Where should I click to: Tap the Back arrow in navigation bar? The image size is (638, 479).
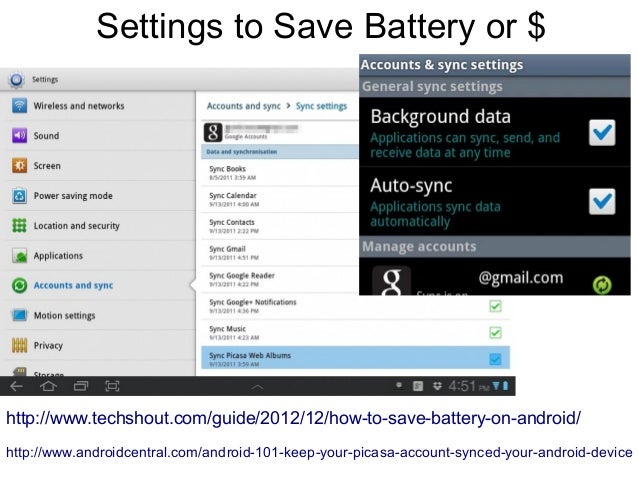pyautogui.click(x=16, y=386)
